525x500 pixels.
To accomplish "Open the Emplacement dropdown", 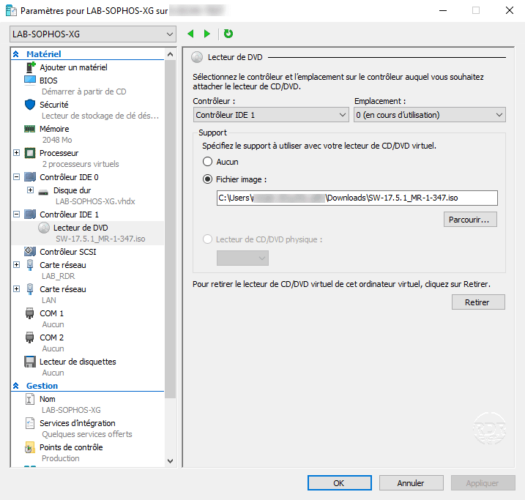I will [x=430, y=115].
